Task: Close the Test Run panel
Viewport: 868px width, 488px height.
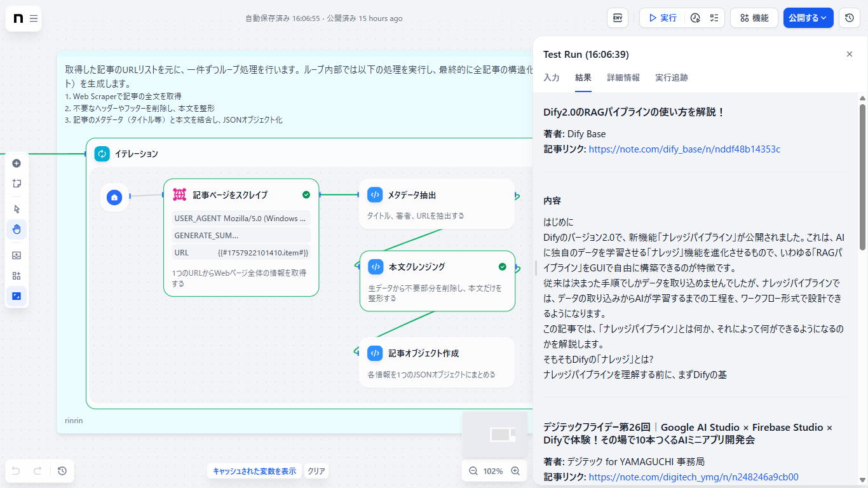Action: 850,54
